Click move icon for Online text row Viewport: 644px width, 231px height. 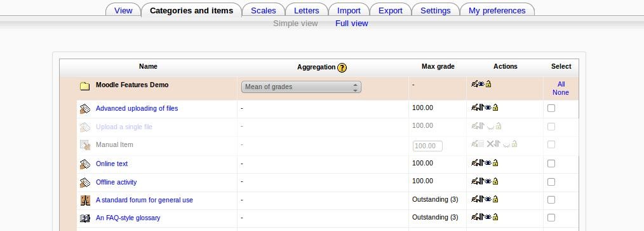(481, 163)
